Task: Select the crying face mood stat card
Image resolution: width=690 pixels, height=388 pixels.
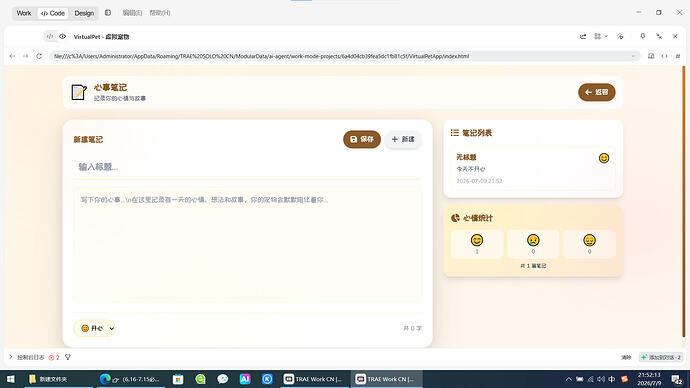Action: [x=533, y=244]
